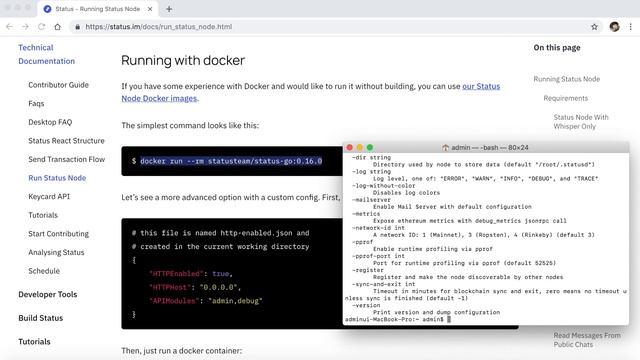Zoom the terminal with green button
Viewport: 640px width, 360px height.
pyautogui.click(x=370, y=147)
